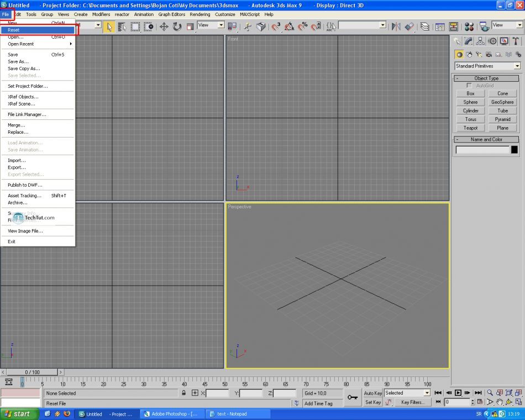Activate the Select Object arrow tool
Image resolution: width=525 pixels, height=420 pixels.
tap(109, 27)
